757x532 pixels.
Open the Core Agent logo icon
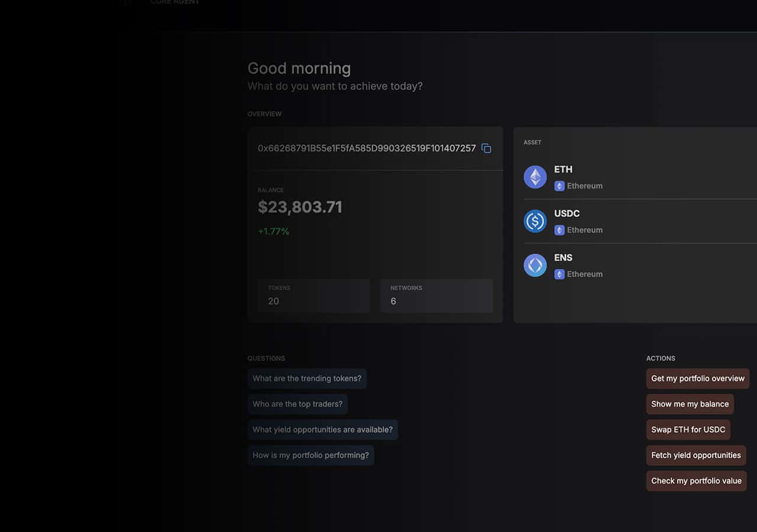pyautogui.click(x=126, y=2)
